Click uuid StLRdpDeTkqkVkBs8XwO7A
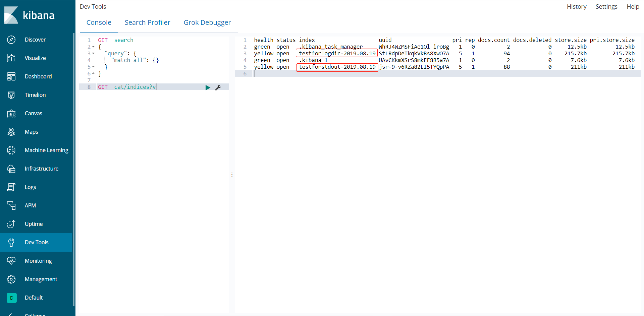644x316 pixels. pos(414,54)
